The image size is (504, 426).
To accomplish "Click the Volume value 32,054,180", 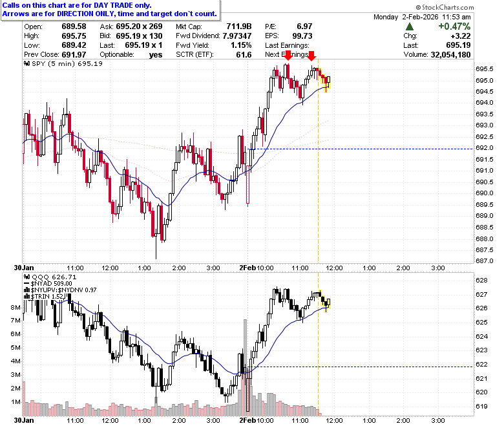I will pos(450,54).
